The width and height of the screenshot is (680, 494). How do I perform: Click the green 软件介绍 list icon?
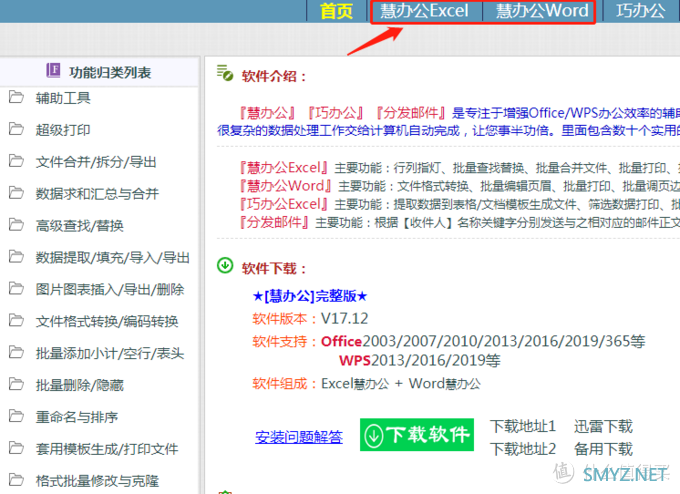click(225, 73)
